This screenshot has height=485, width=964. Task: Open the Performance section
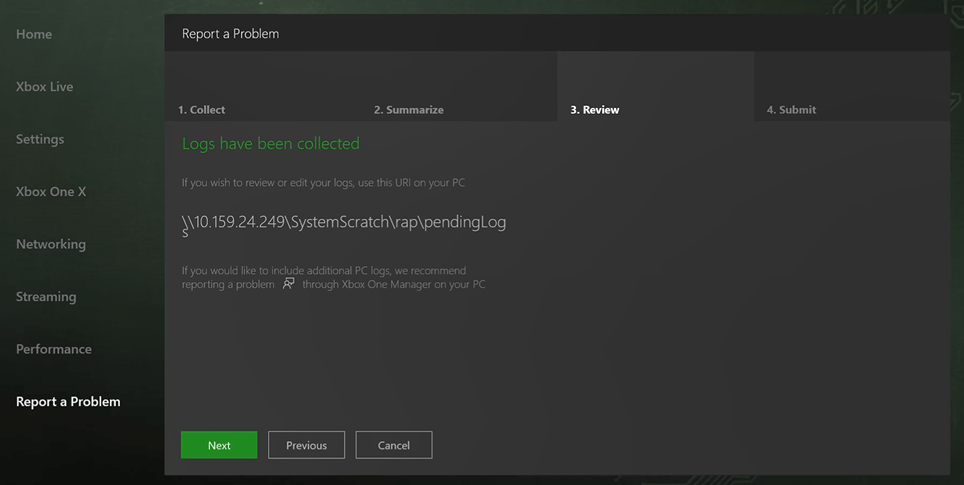click(x=53, y=349)
